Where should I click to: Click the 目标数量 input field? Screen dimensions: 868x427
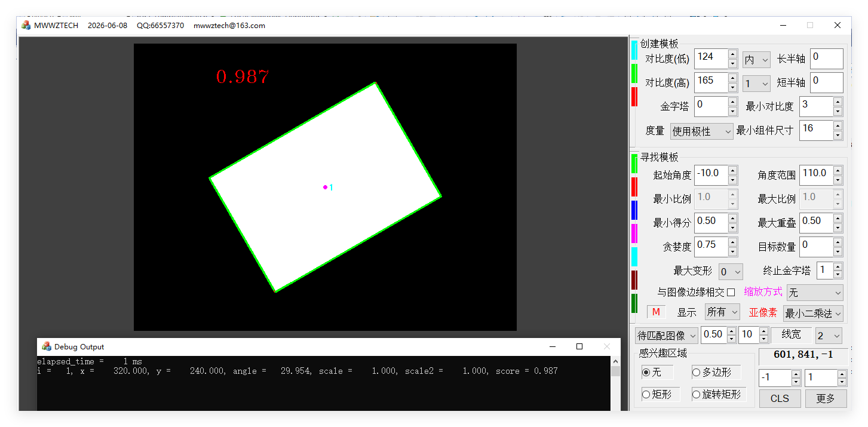click(817, 247)
